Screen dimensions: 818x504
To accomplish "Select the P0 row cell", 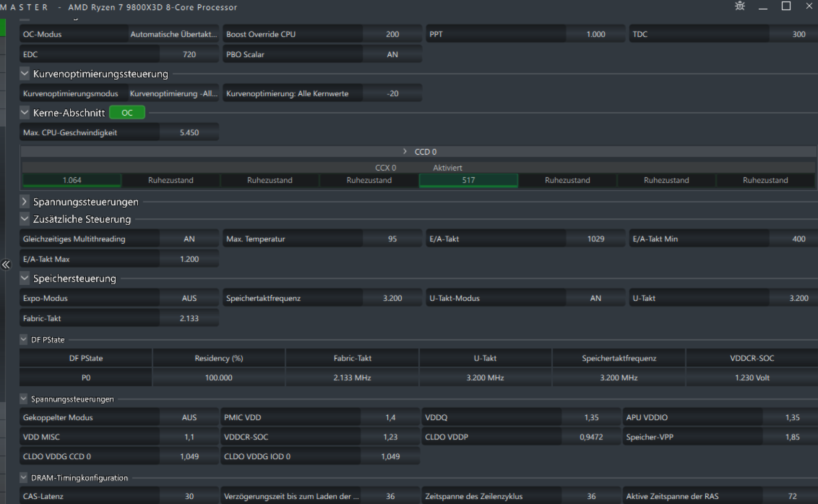I will [x=86, y=378].
